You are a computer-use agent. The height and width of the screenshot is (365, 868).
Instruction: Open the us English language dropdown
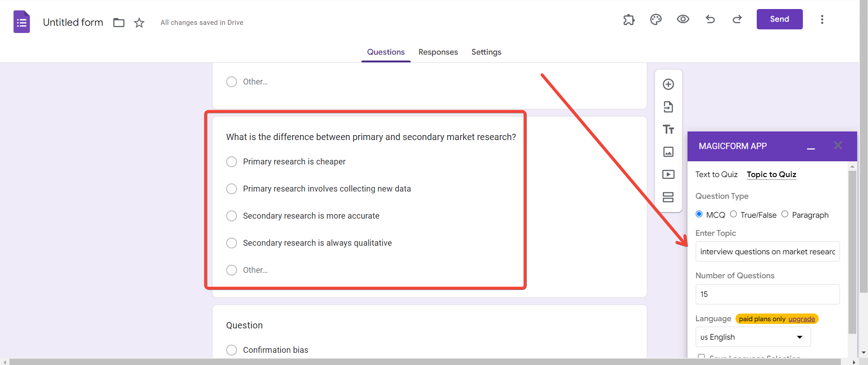tap(753, 337)
